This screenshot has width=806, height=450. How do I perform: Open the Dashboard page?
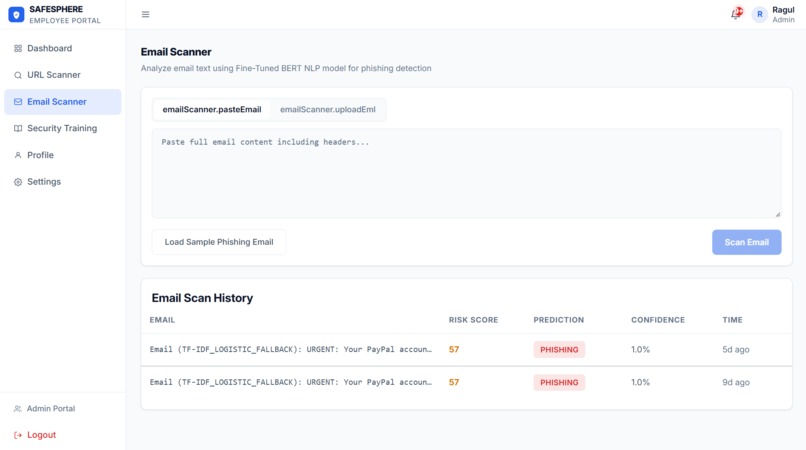[63, 48]
